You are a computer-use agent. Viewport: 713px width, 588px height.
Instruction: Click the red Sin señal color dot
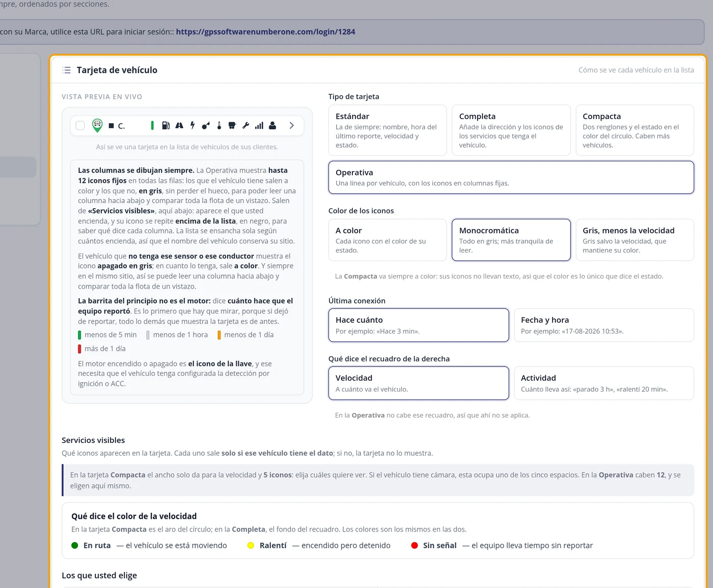415,545
